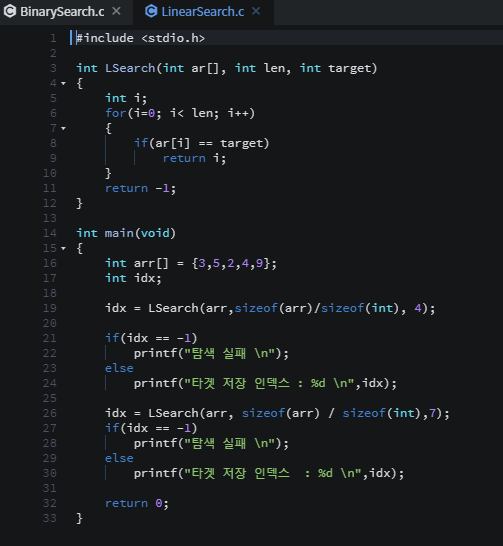Click 'for(i=0; i< len; i++)' statement
The height and width of the screenshot is (546, 503).
coord(180,113)
